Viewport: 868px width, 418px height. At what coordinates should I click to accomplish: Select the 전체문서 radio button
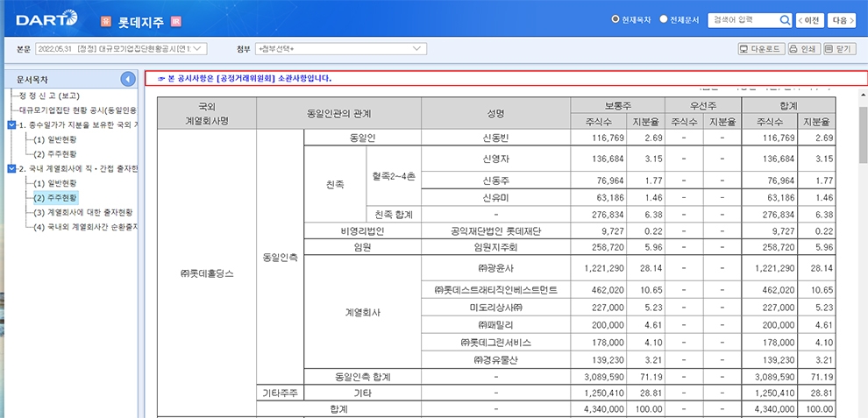pyautogui.click(x=664, y=19)
